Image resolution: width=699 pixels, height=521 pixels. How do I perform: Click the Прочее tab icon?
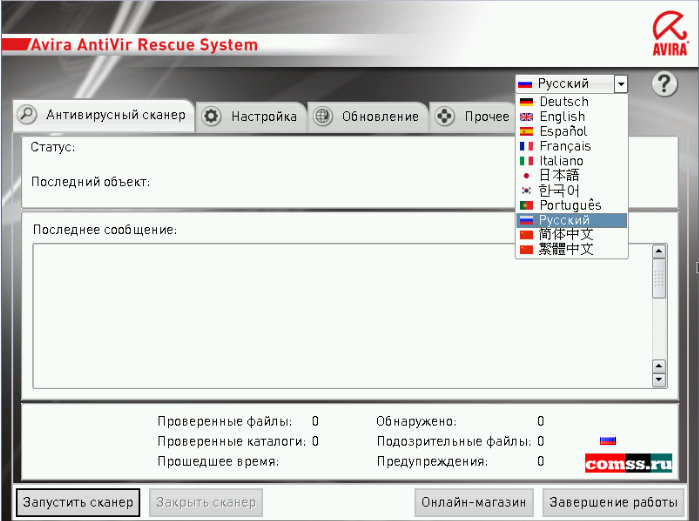[444, 116]
